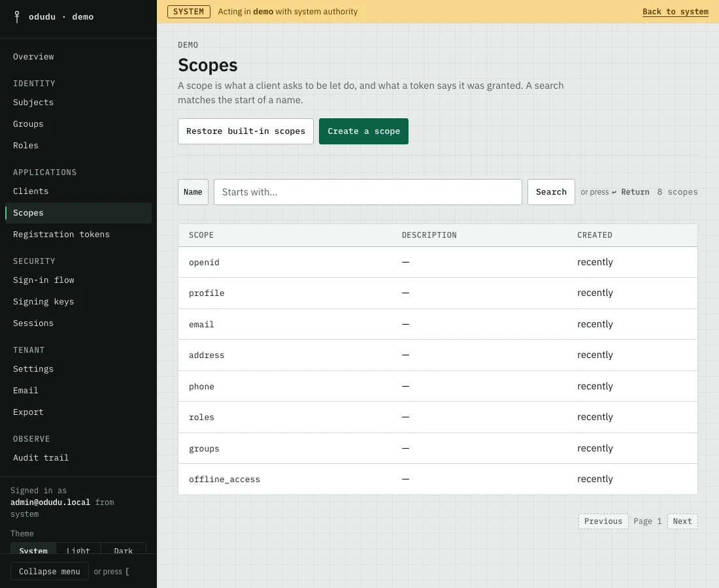
Task: Click the 8 scopes count text
Action: click(677, 192)
